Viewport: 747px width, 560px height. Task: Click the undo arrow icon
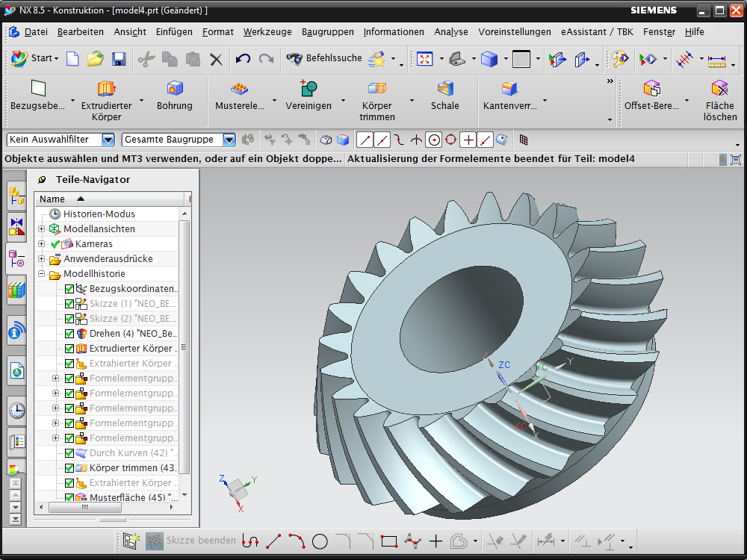(243, 59)
